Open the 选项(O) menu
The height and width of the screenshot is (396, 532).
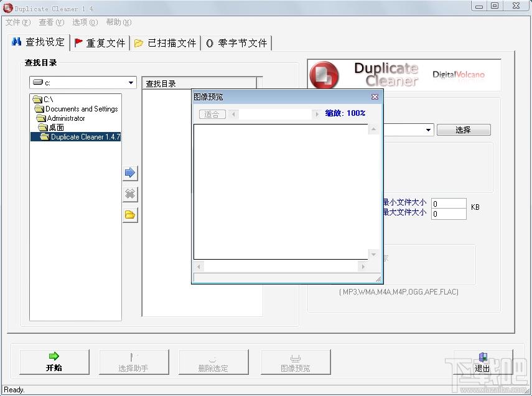[x=85, y=22]
